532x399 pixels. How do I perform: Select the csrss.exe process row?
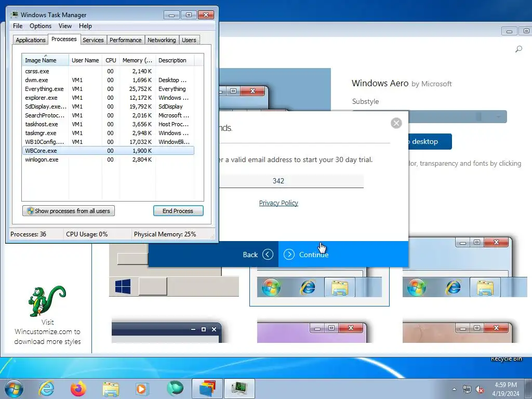108,71
